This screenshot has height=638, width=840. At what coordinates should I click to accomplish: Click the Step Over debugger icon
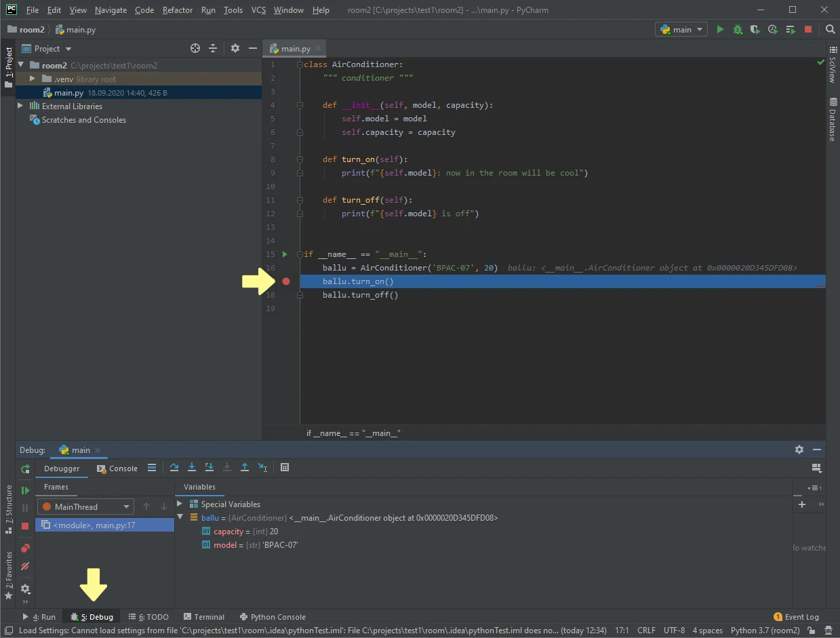[174, 468]
